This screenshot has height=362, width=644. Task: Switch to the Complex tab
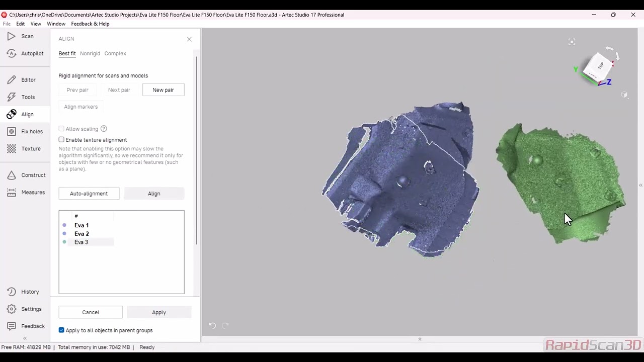(x=115, y=53)
